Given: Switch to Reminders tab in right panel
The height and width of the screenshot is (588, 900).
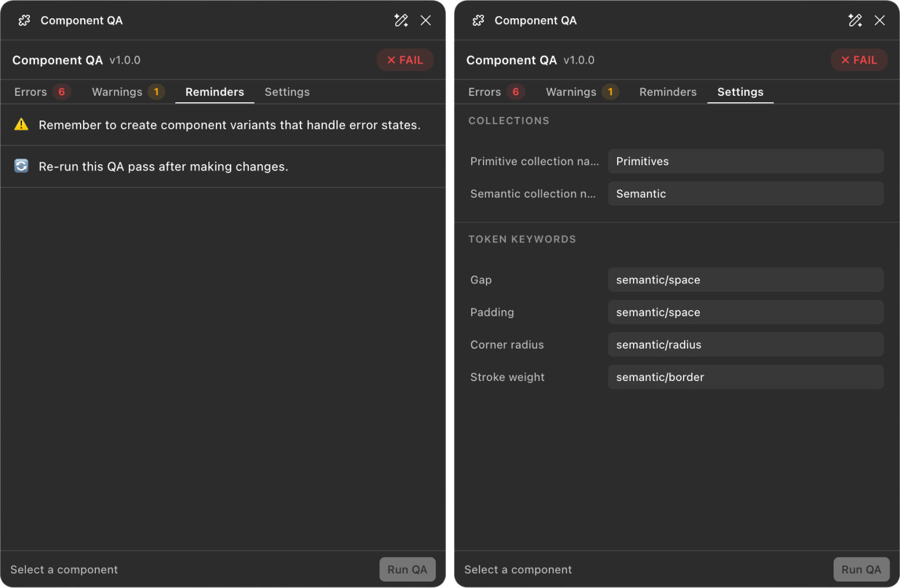Looking at the screenshot, I should pos(668,92).
